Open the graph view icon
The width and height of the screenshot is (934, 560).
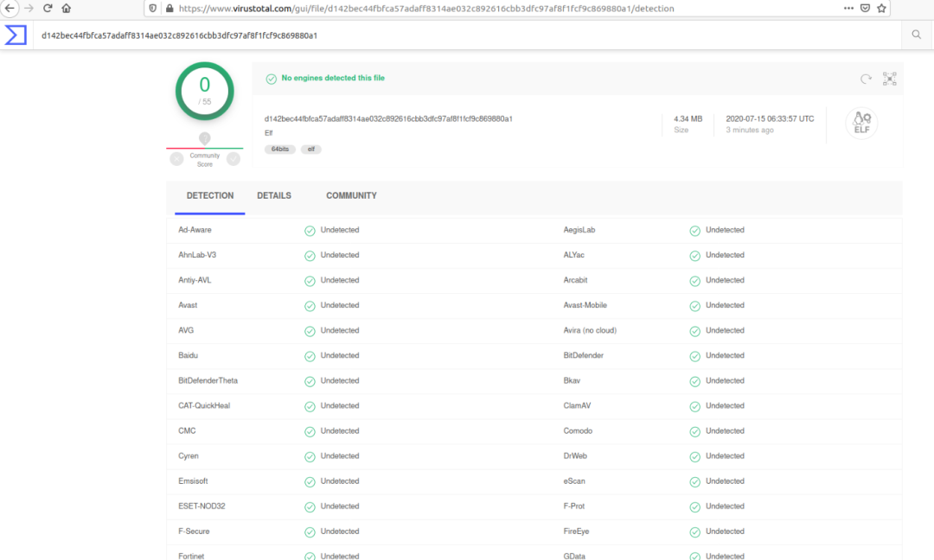point(889,79)
